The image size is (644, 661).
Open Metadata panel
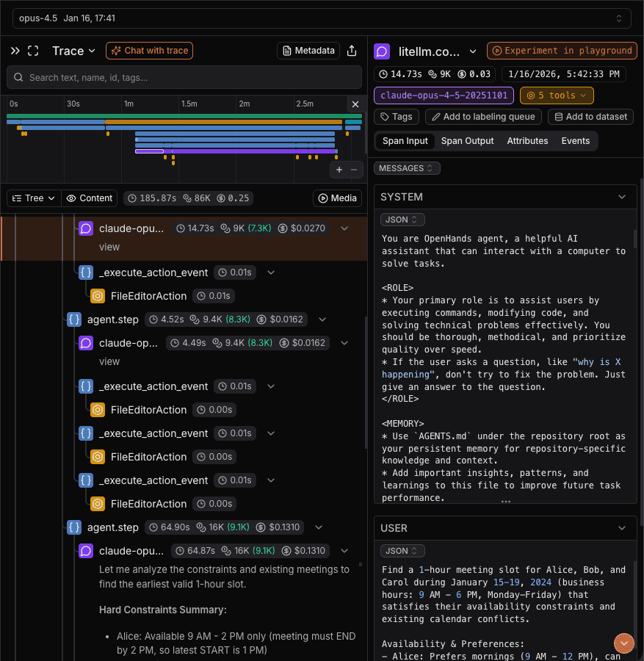point(308,51)
